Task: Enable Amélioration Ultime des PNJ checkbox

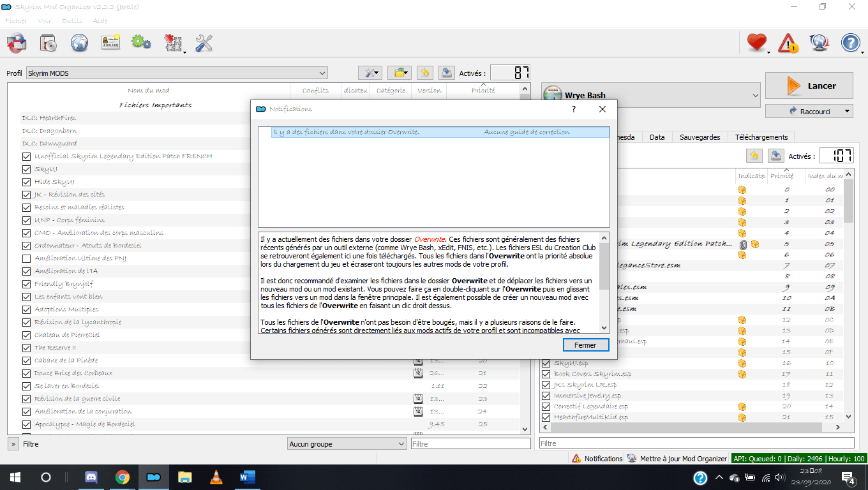Action: [26, 258]
